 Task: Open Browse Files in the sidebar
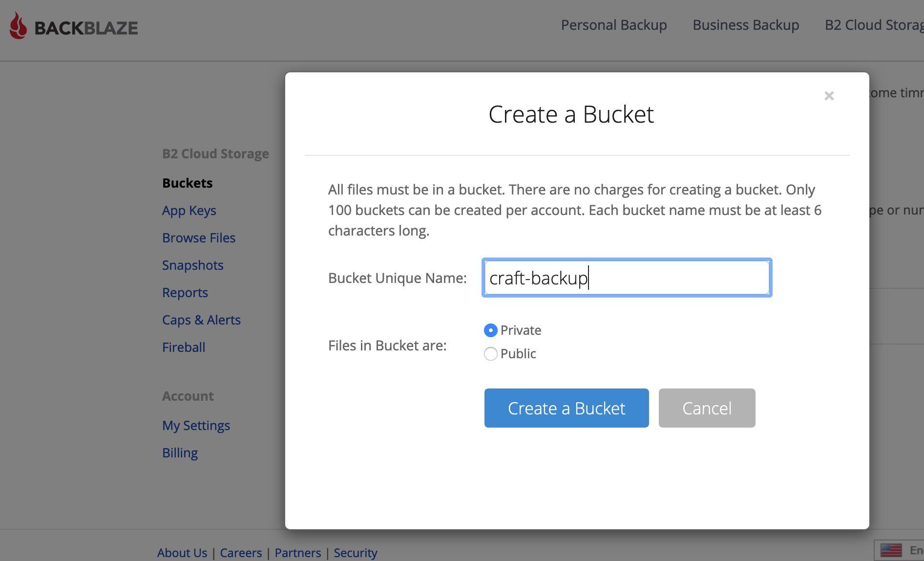tap(199, 238)
